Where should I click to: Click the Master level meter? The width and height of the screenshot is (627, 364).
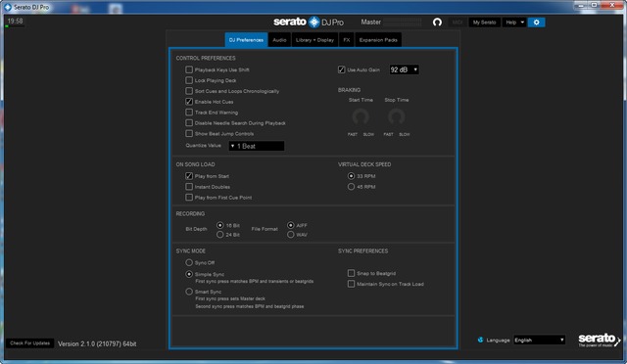click(x=403, y=22)
